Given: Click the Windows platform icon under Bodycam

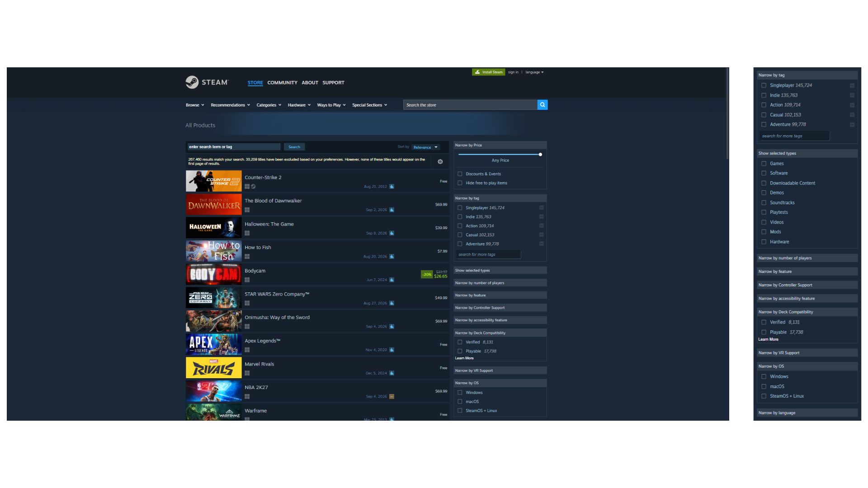Looking at the screenshot, I should click(247, 280).
